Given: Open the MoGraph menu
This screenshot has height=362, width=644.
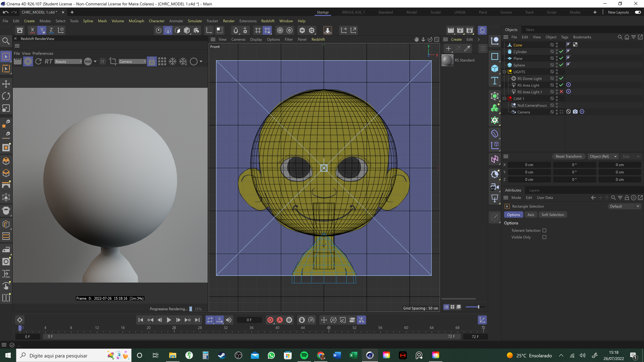Looking at the screenshot, I should pyautogui.click(x=136, y=21).
